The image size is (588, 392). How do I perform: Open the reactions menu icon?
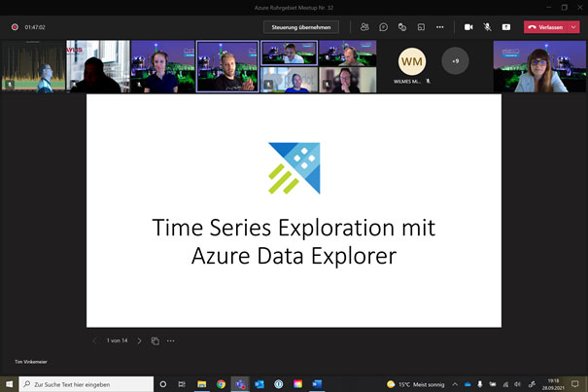pyautogui.click(x=402, y=27)
